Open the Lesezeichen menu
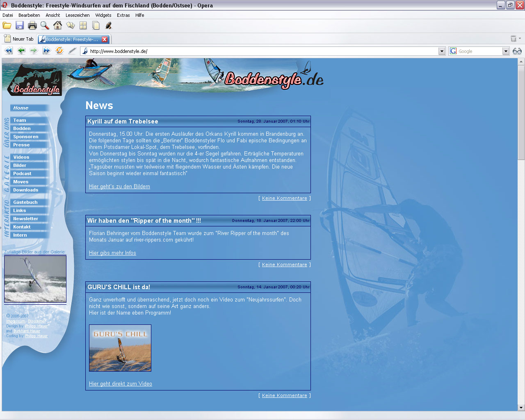This screenshot has height=420, width=525. pos(78,15)
